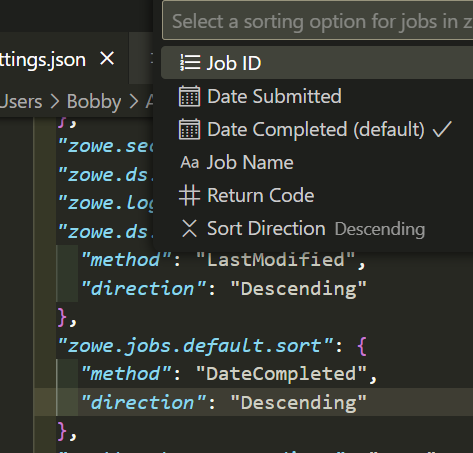The height and width of the screenshot is (453, 473).
Task: Sort jobs by Job Name
Action: (x=317, y=162)
